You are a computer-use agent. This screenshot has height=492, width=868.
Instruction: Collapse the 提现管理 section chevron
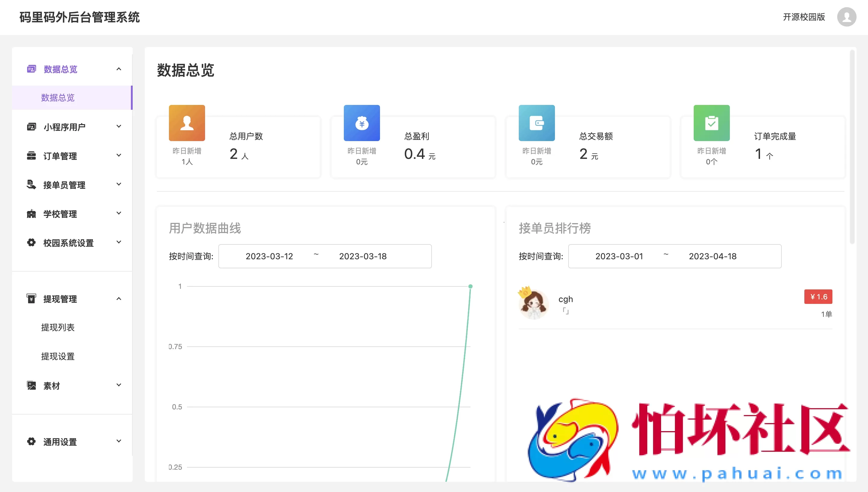point(119,299)
